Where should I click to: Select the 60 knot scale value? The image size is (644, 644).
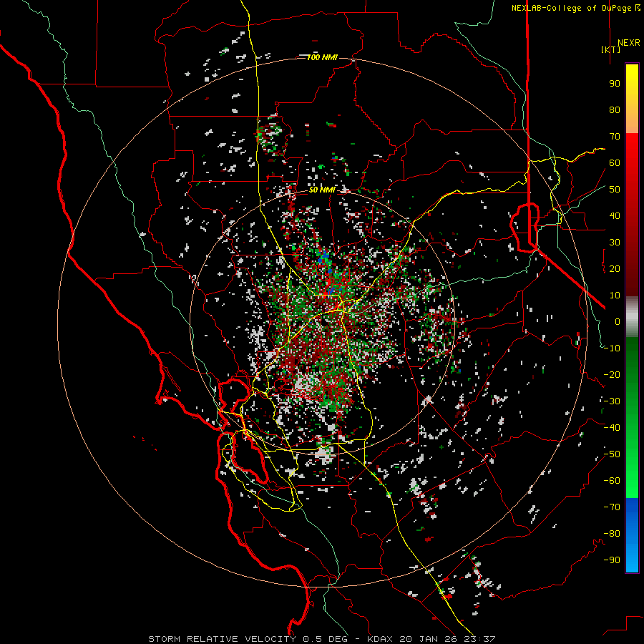coord(615,163)
